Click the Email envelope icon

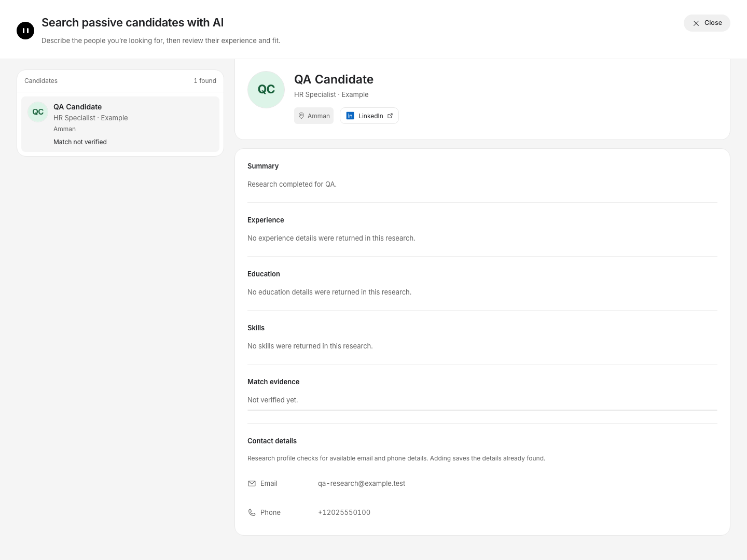click(x=252, y=483)
